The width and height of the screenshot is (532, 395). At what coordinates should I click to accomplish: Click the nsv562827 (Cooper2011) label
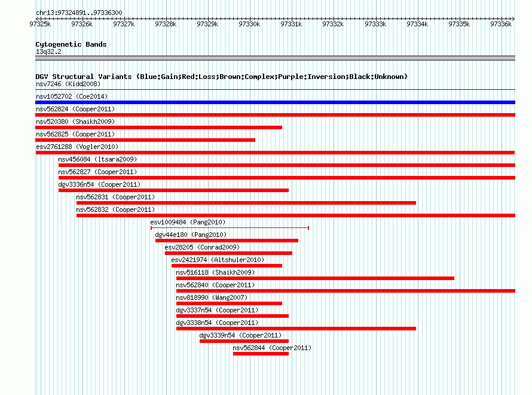point(97,172)
